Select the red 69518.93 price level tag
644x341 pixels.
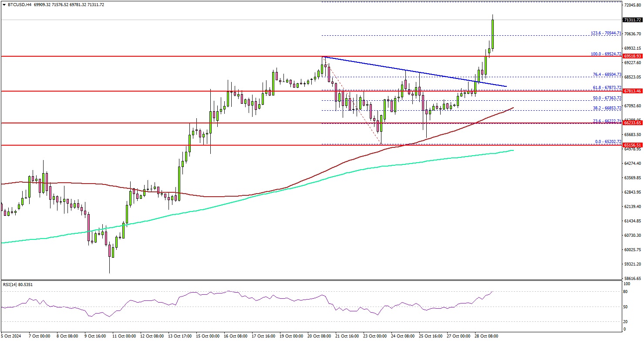pyautogui.click(x=632, y=56)
